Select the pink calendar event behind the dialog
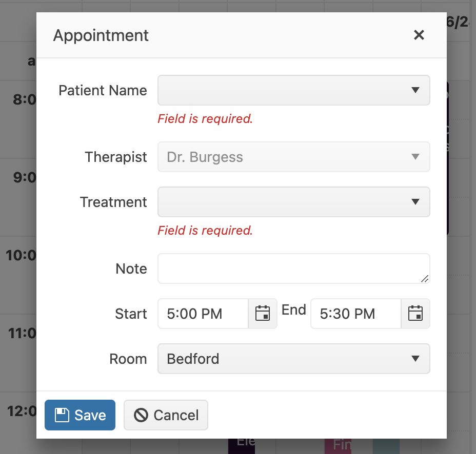476x454 pixels. tap(337, 445)
